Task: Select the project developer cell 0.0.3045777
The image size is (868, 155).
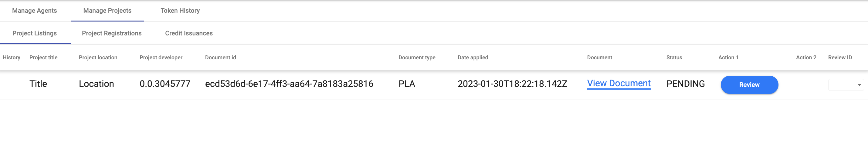Action: pos(165,84)
